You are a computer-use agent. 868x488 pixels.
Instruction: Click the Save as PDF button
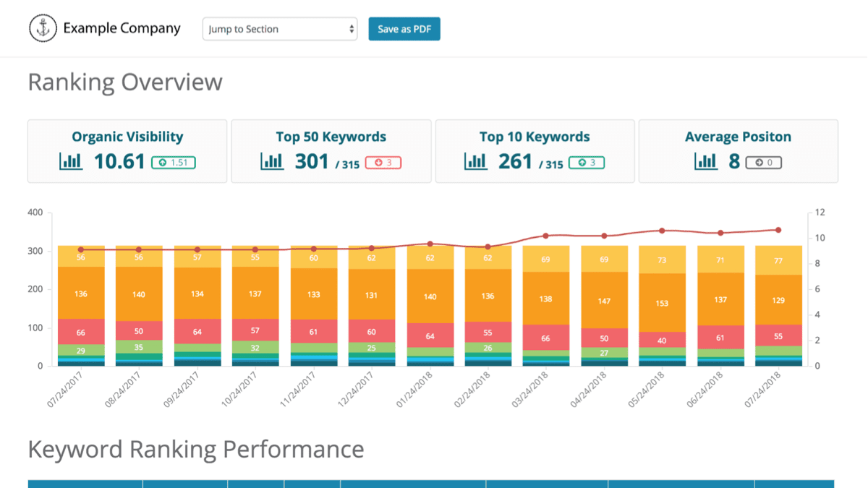click(x=404, y=29)
